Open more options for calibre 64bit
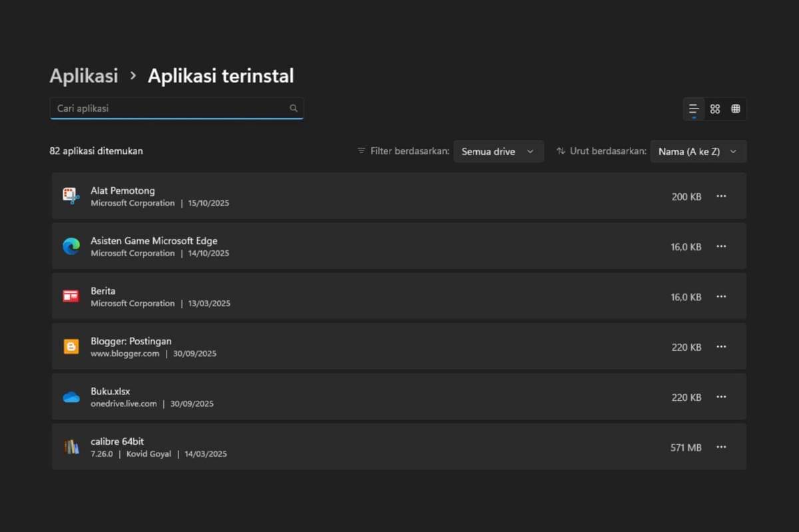 pos(721,447)
